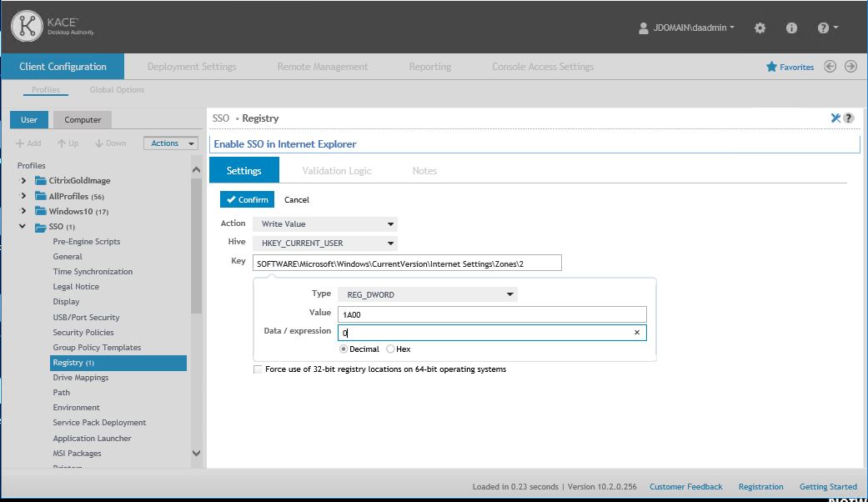
Task: Click the tools wrench icon in Registry panel
Action: point(835,118)
